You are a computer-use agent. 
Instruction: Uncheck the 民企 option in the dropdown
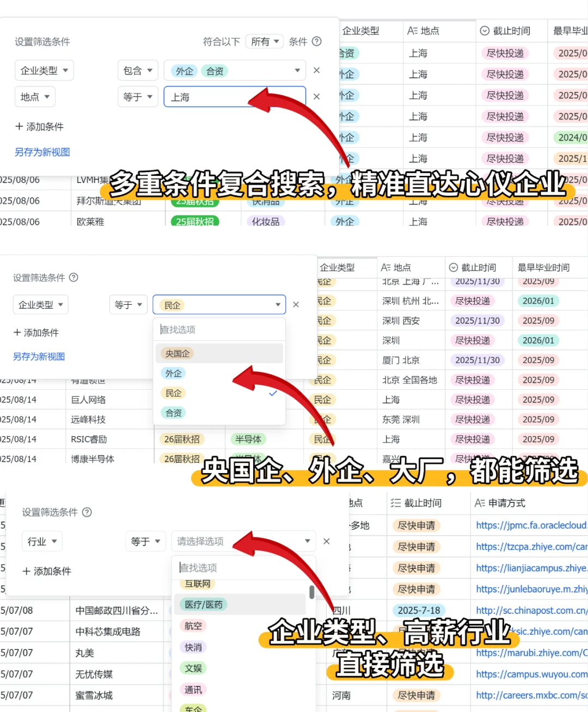(x=173, y=392)
